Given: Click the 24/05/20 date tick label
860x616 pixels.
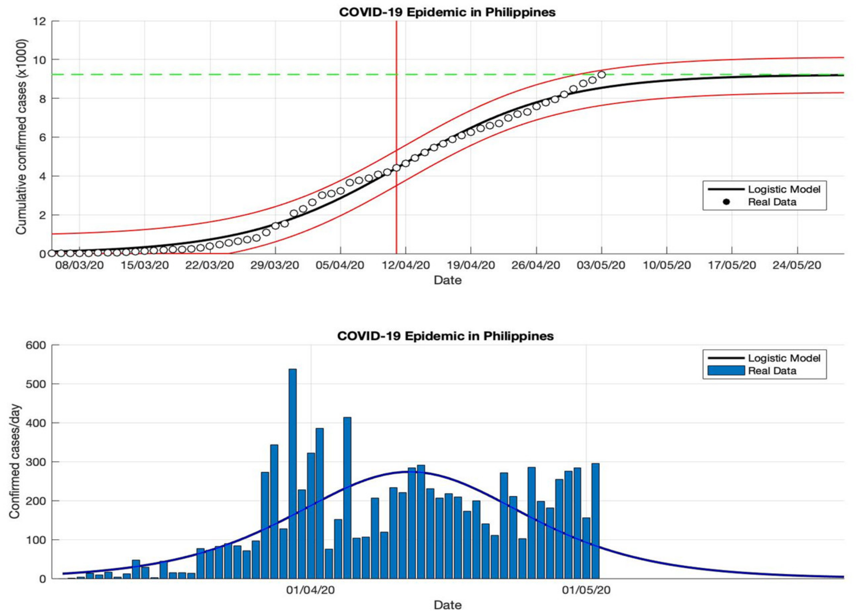Looking at the screenshot, I should click(x=797, y=265).
